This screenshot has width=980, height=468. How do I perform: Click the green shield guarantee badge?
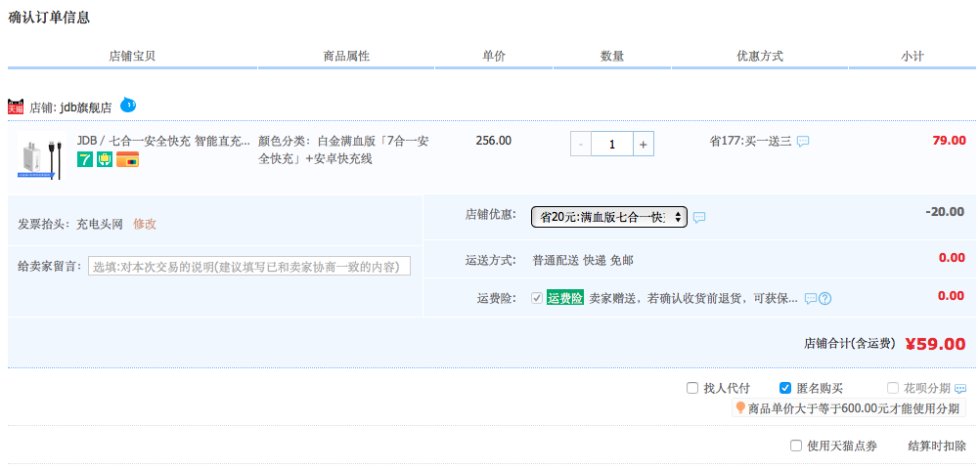[105, 159]
